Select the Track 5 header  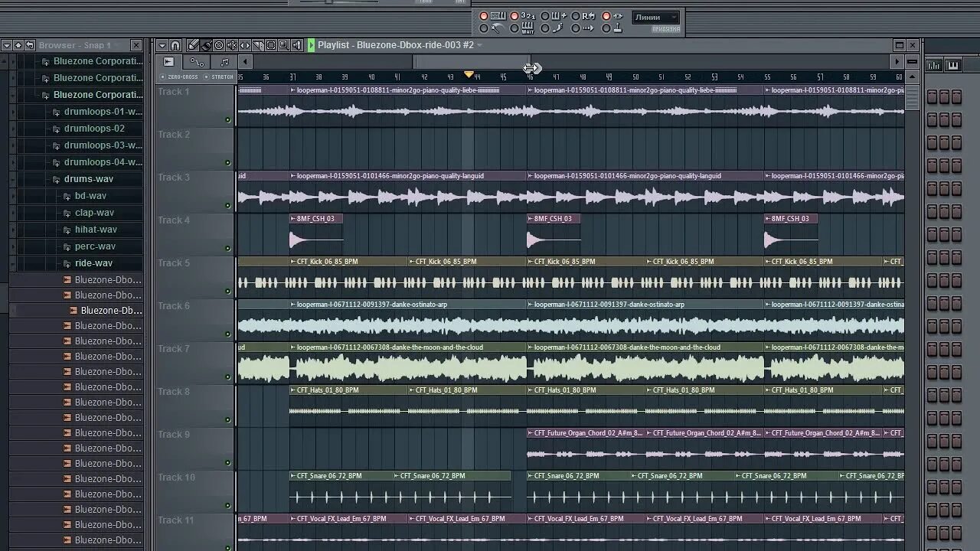[195, 277]
